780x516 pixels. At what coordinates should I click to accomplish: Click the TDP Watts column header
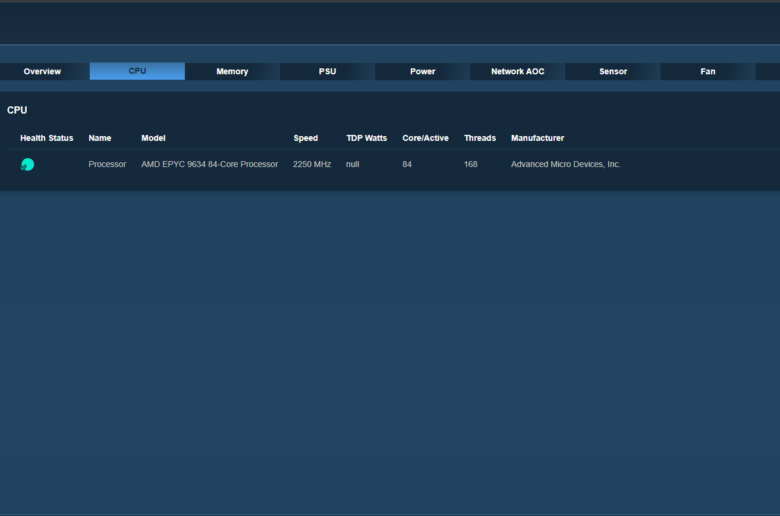pyautogui.click(x=366, y=138)
